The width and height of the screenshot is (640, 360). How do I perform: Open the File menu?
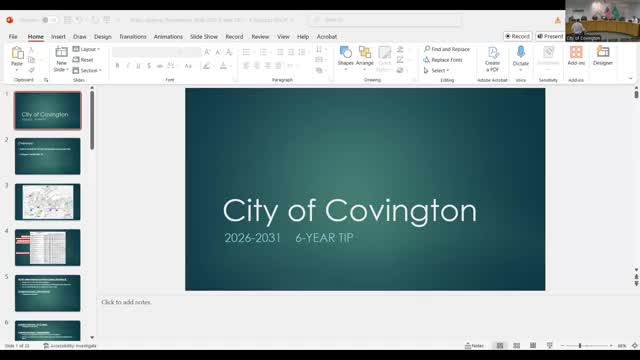[13, 36]
